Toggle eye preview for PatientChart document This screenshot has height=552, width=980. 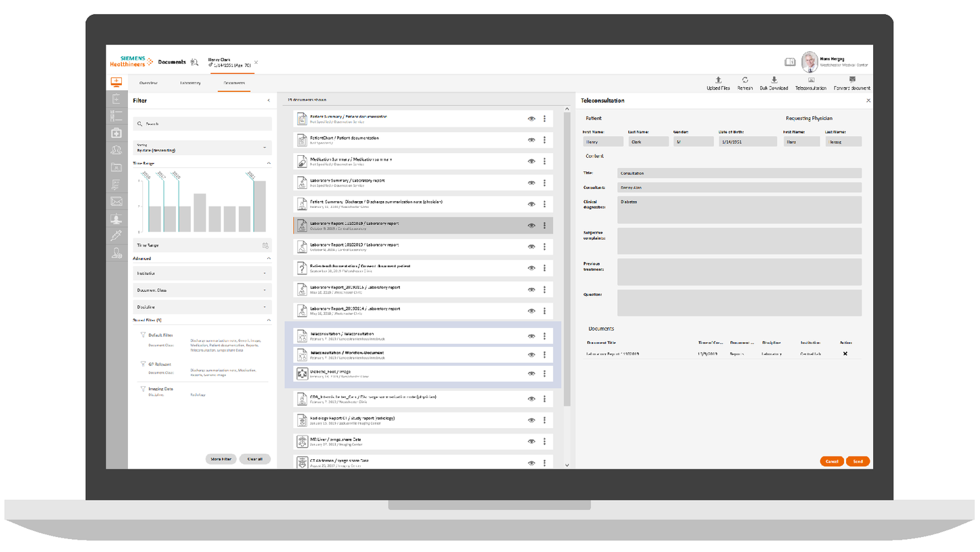(x=531, y=140)
